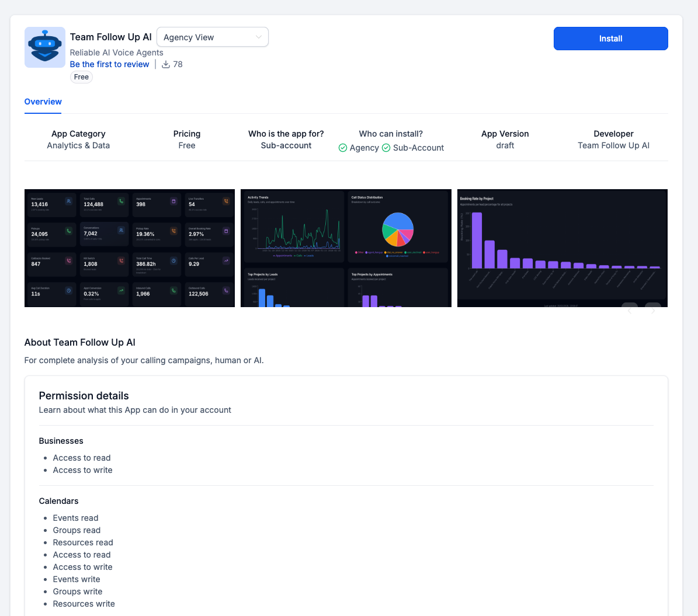Click the 'Groups write' permission
This screenshot has width=698, height=616.
pos(78,591)
